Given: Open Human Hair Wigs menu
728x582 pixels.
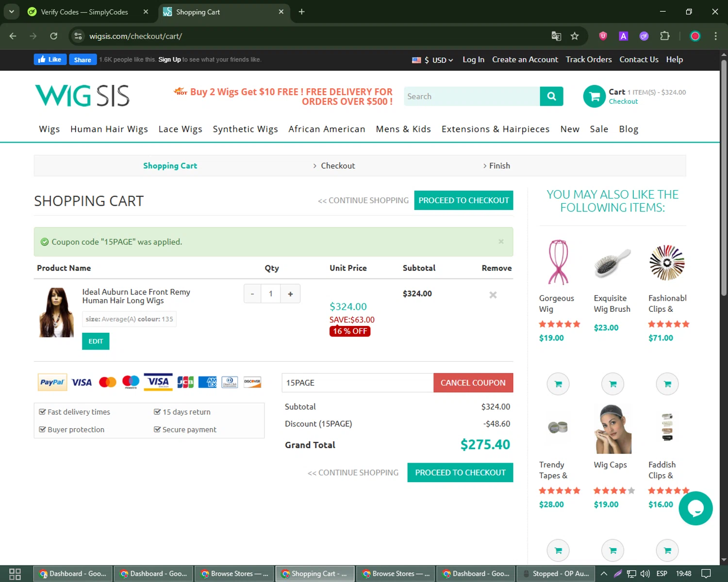Looking at the screenshot, I should coord(109,129).
